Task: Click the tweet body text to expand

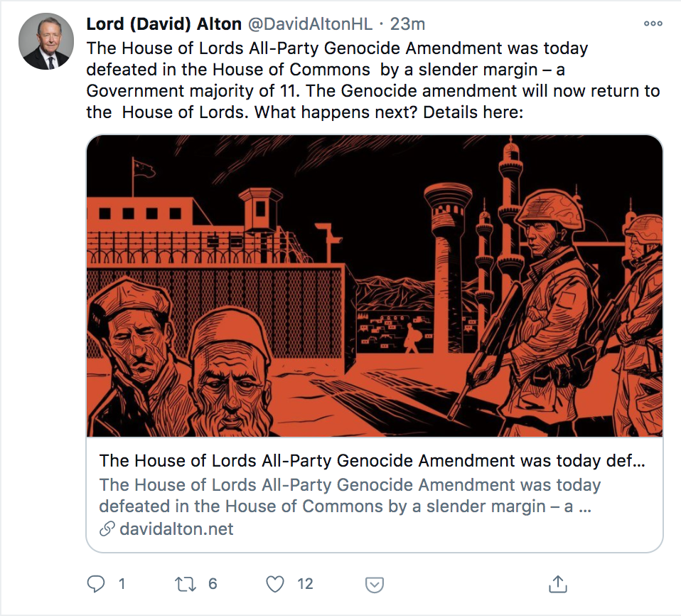Action: [x=373, y=80]
